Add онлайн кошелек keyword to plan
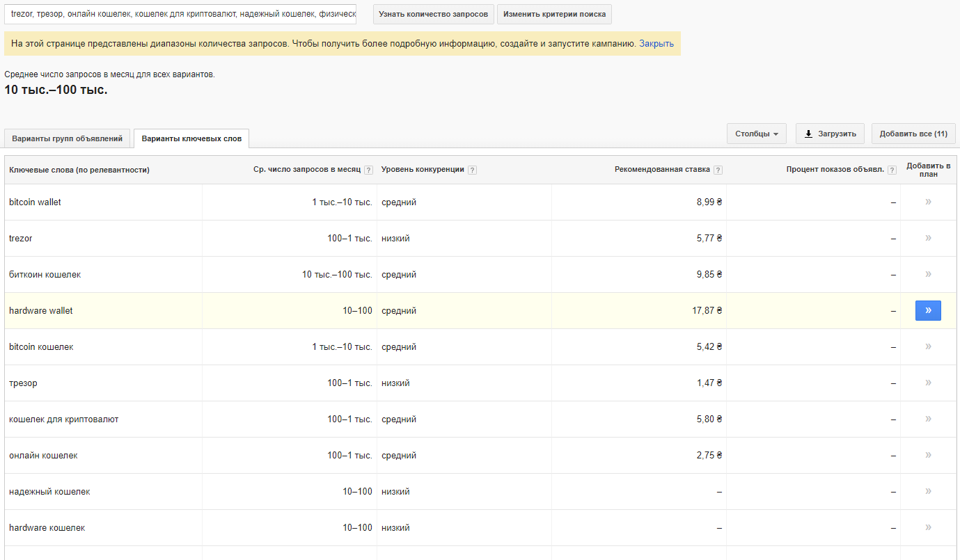 point(927,456)
